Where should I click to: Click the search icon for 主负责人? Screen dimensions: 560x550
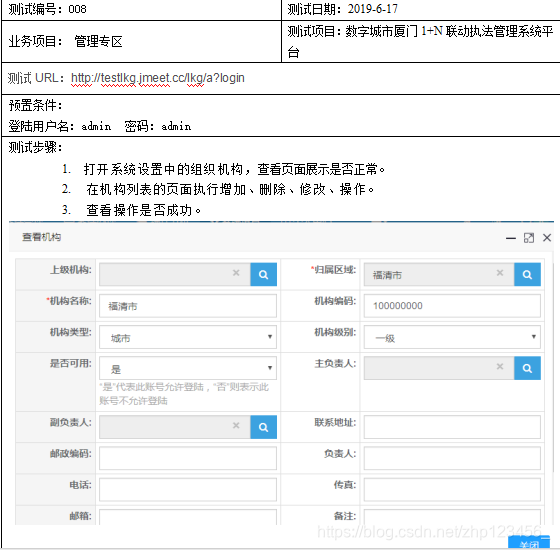click(x=527, y=368)
